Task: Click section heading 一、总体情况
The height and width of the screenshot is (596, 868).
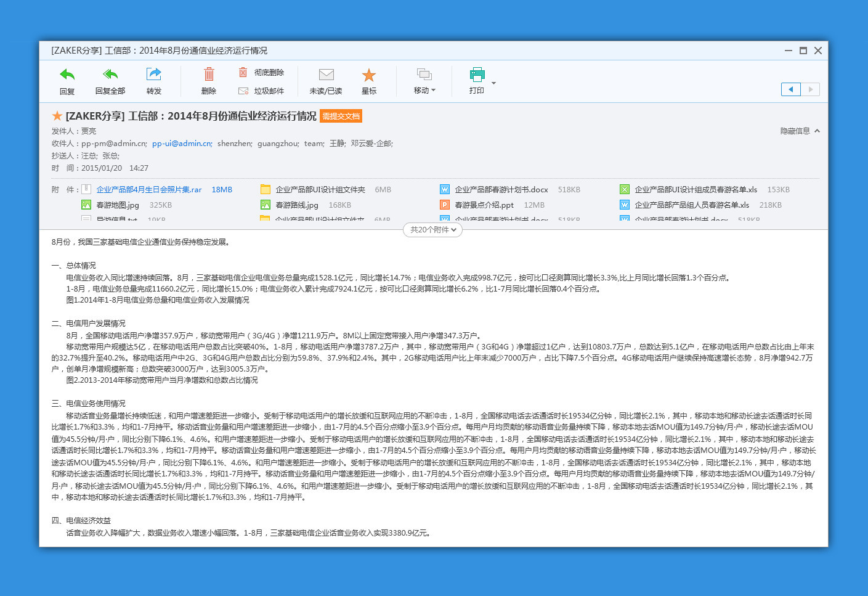Action: (x=74, y=266)
